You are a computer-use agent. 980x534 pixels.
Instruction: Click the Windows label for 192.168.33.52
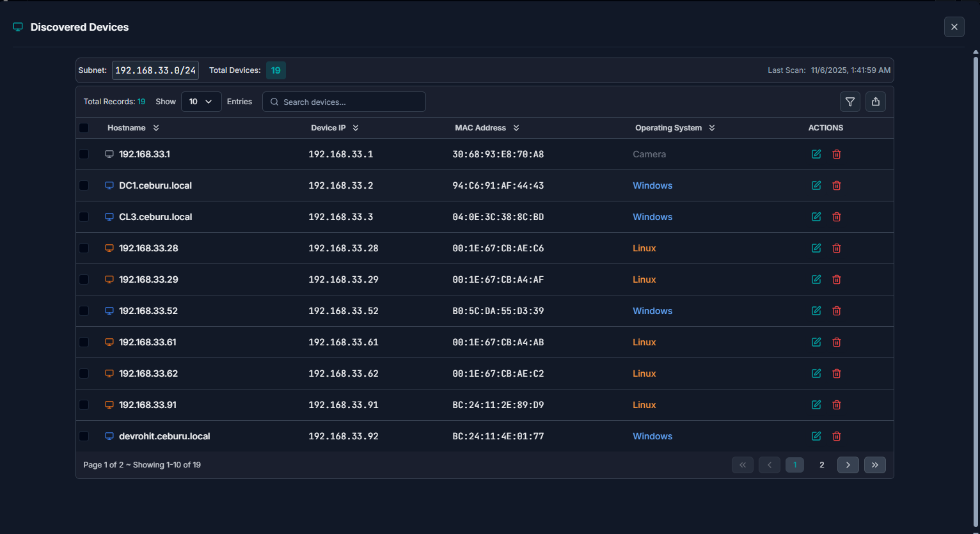pyautogui.click(x=652, y=311)
